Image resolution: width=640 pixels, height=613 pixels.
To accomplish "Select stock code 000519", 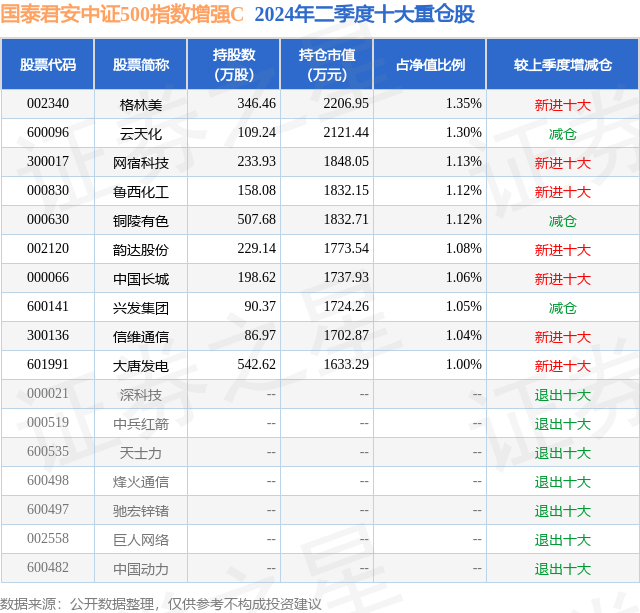I will coord(48,422).
